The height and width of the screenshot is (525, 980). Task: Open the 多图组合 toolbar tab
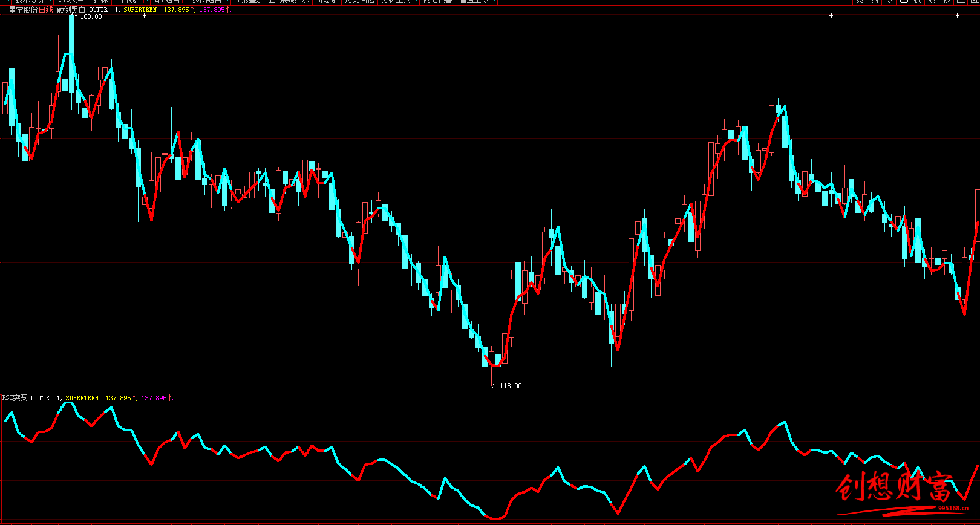click(x=207, y=2)
